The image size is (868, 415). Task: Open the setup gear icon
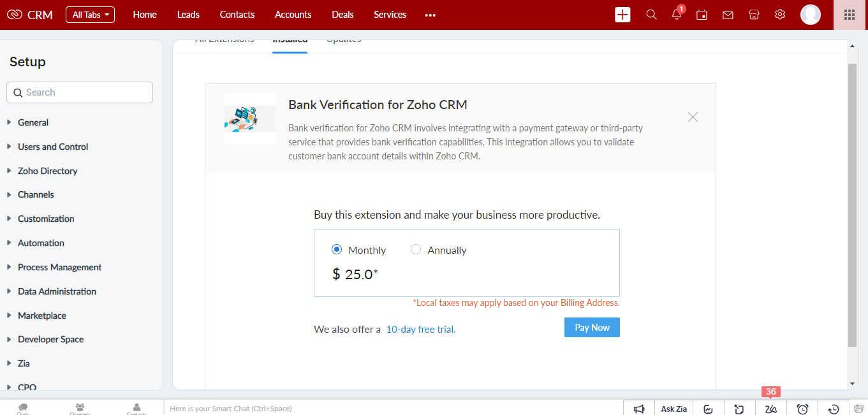click(780, 15)
